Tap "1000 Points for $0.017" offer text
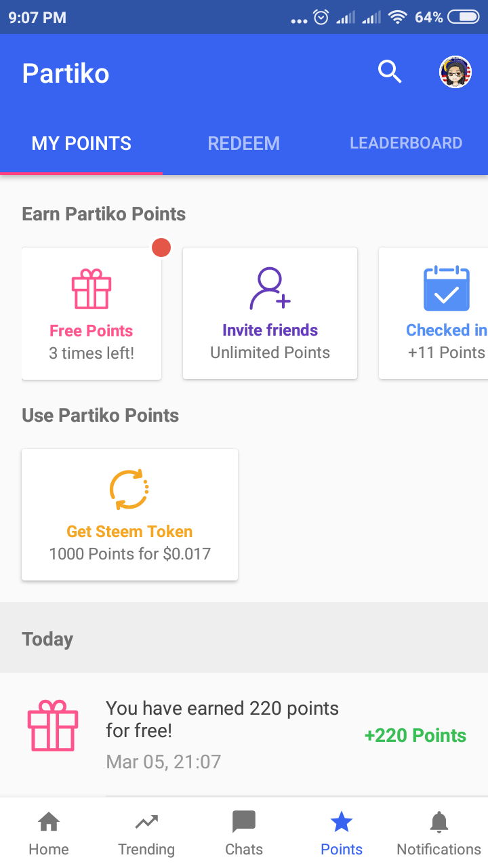Viewport: 488px width, 868px height. [x=129, y=554]
